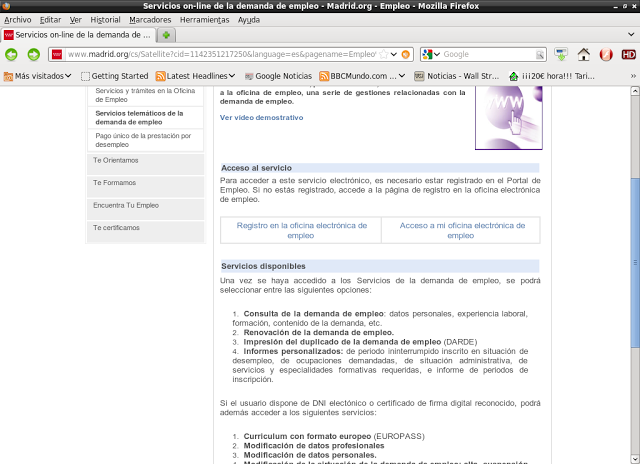Click the search magnifier in Google box
This screenshot has height=464, width=640.
tap(537, 54)
